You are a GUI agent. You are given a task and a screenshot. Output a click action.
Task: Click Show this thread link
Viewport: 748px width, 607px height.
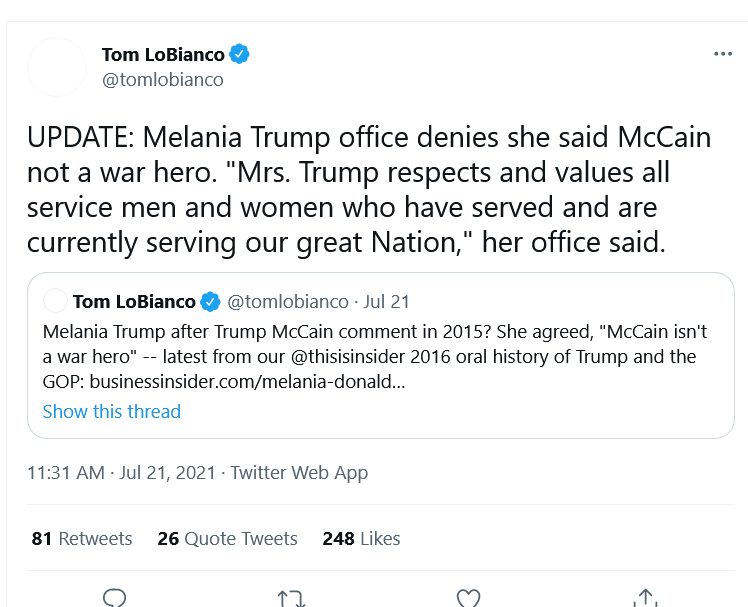coord(112,411)
